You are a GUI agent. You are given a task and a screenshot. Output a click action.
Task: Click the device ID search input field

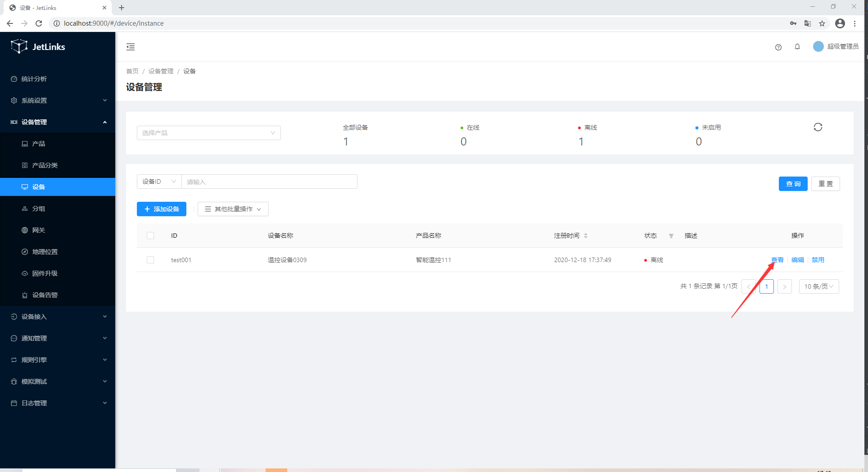tap(269, 182)
